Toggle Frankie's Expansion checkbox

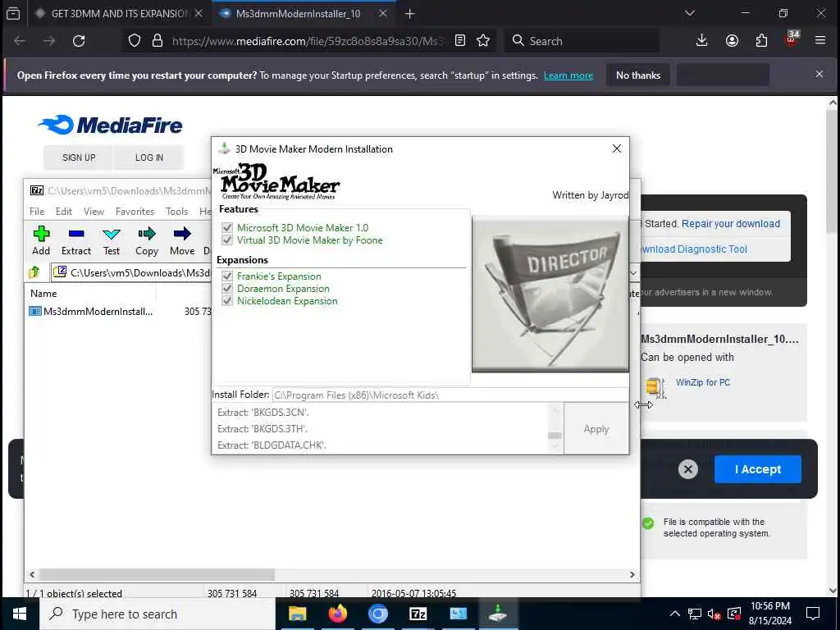coord(227,276)
